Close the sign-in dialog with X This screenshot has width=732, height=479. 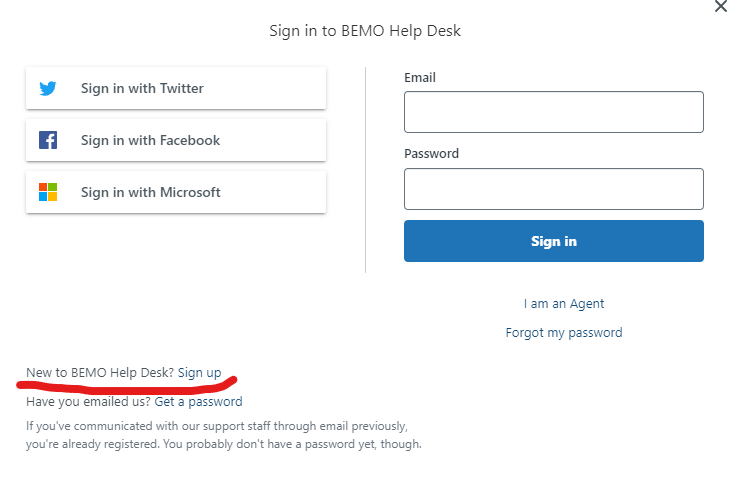(x=721, y=7)
